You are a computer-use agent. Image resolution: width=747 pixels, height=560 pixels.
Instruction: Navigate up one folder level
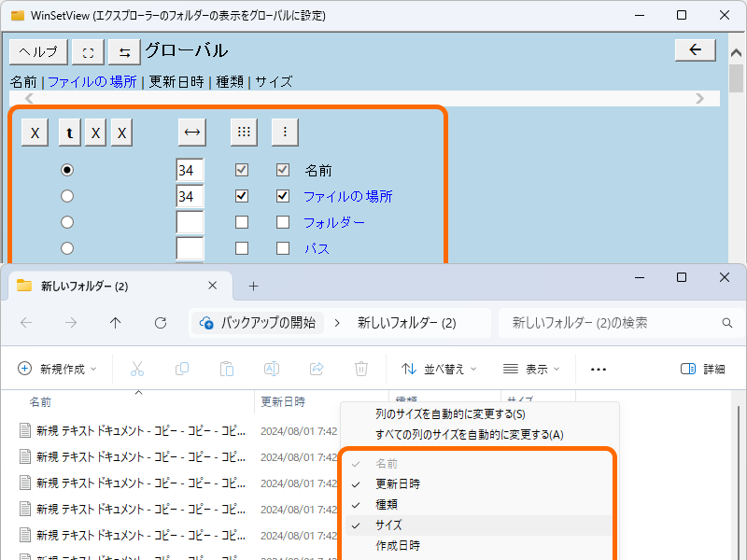[x=115, y=323]
